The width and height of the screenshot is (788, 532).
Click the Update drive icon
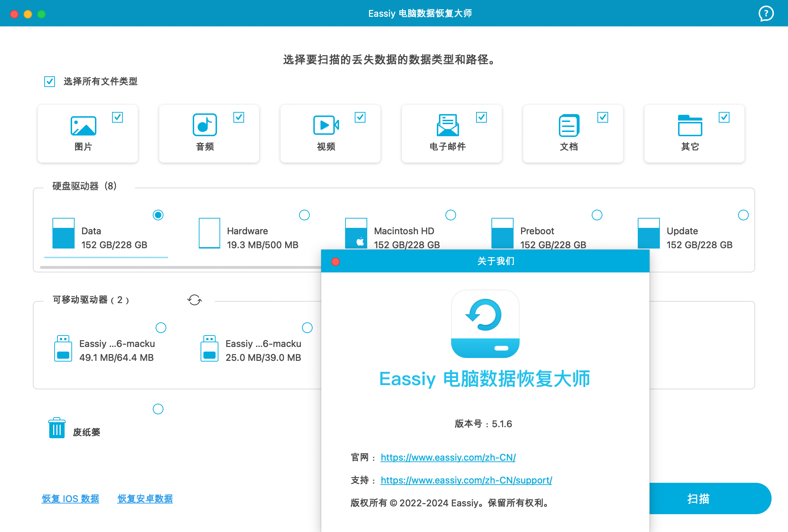649,233
